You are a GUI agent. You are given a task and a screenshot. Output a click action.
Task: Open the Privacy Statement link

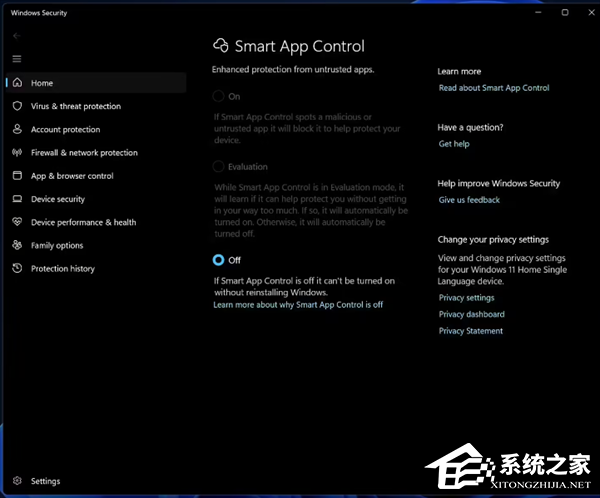tap(471, 331)
